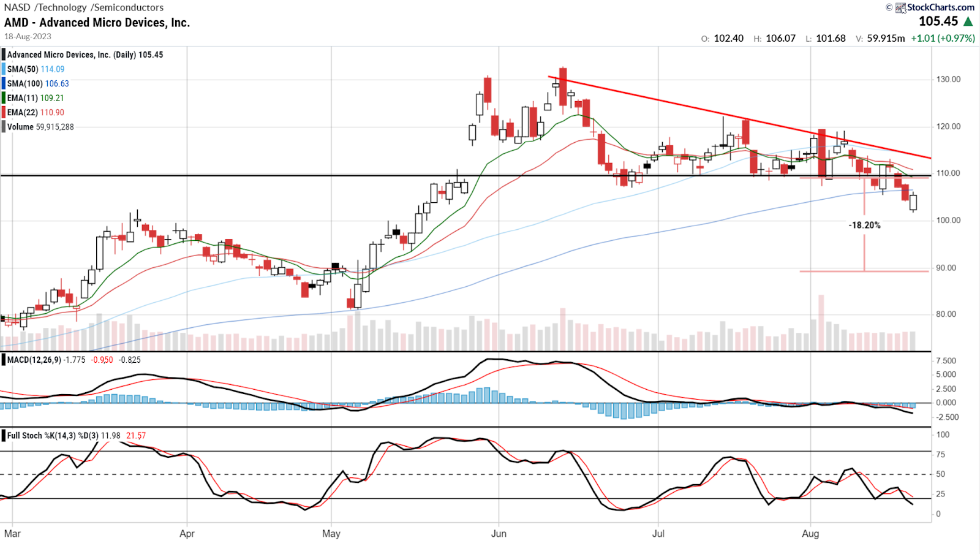Click the open value 'O: 102.40'

722,38
